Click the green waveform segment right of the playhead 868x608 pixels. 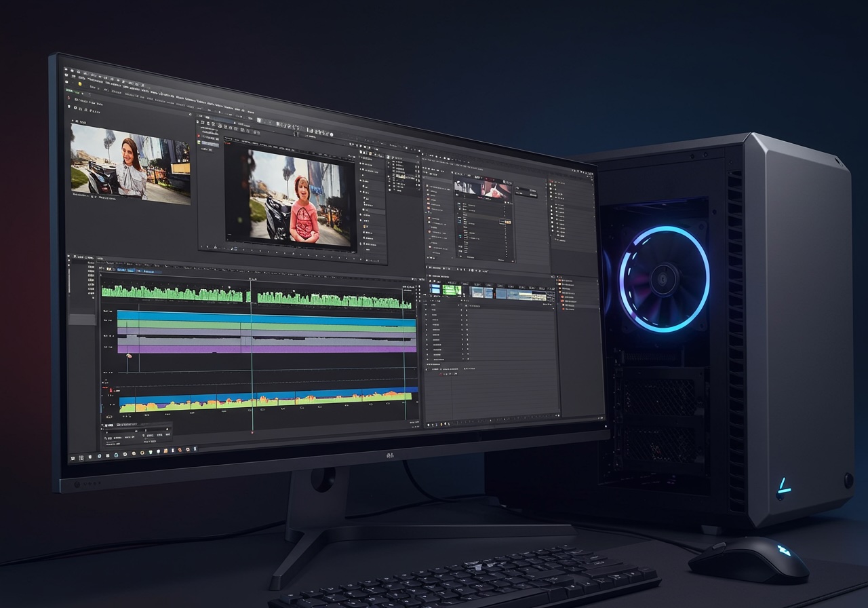point(334,299)
